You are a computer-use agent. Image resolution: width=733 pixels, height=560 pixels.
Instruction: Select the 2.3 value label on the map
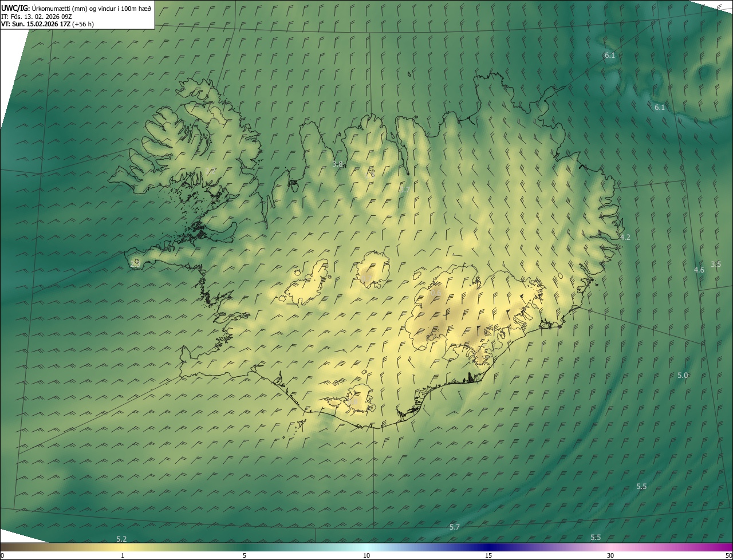(135, 264)
